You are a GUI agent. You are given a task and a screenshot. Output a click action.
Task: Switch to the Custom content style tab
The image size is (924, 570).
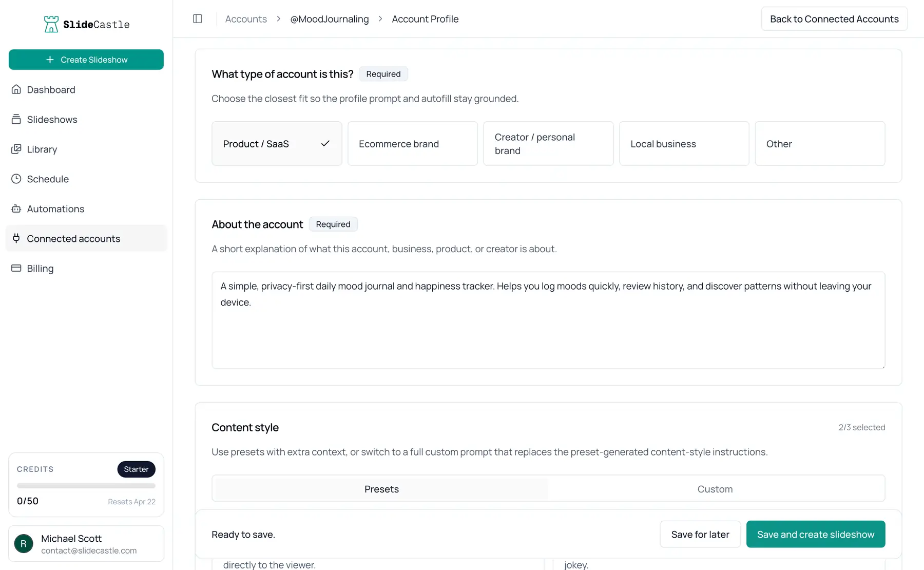[715, 489]
